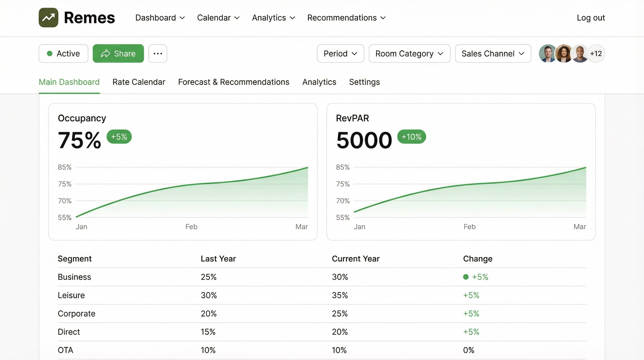Click the green dot in Business row

point(466,277)
